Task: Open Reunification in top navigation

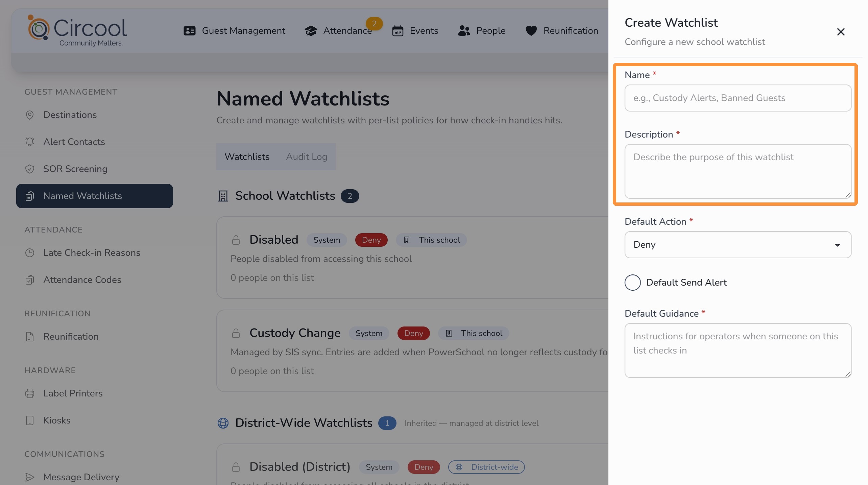Action: point(562,31)
